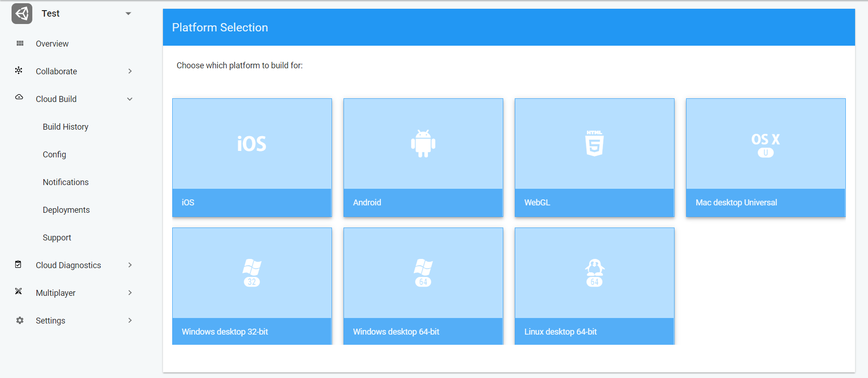This screenshot has width=868, height=378.
Task: Collapse the Cloud Build section chevron
Action: point(130,99)
